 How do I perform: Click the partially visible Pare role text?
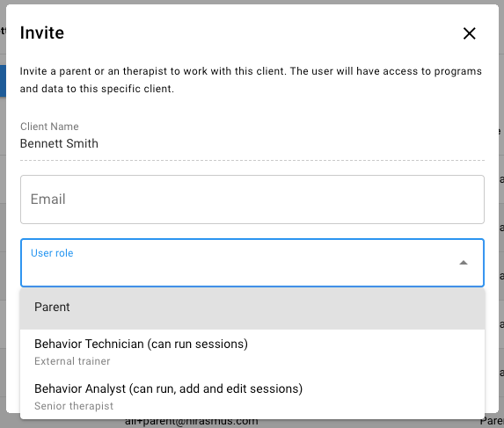(x=492, y=421)
